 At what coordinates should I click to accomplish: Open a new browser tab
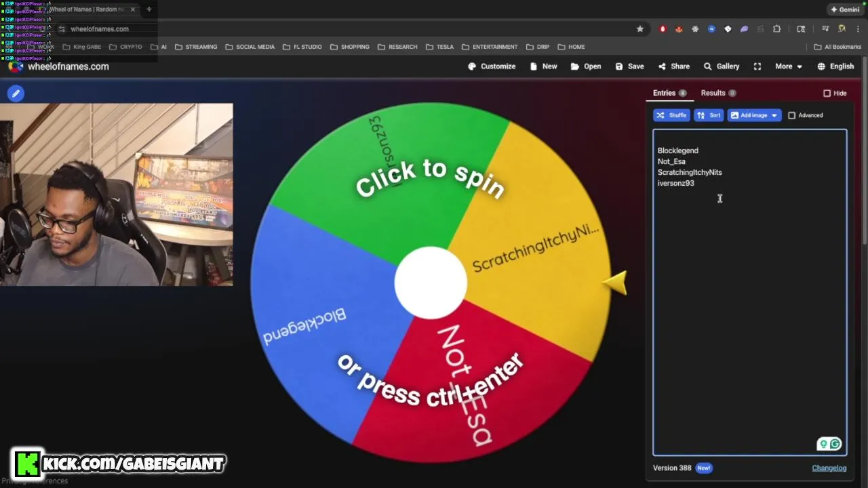[149, 9]
